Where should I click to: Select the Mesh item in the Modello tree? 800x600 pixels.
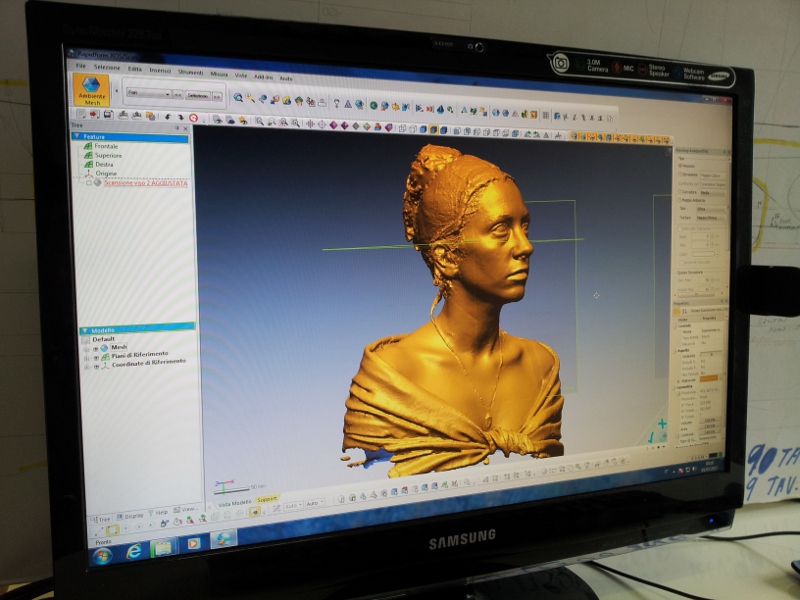119,347
